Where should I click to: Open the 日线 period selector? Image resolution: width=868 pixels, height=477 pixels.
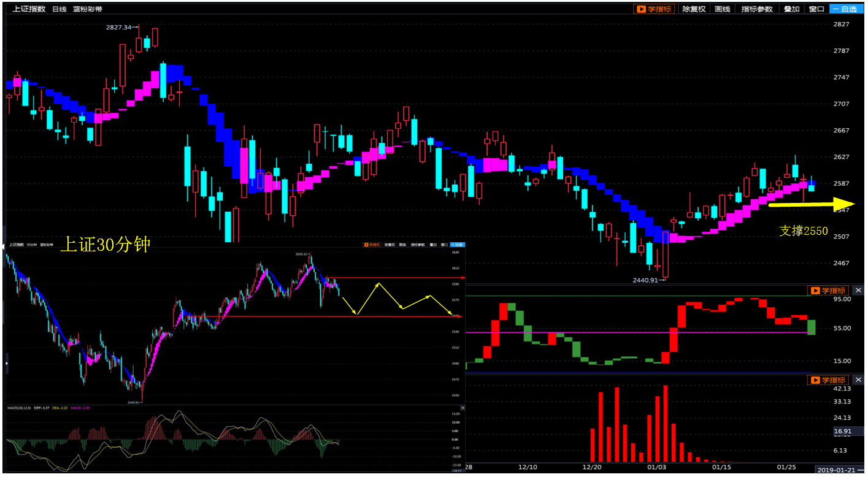[59, 9]
